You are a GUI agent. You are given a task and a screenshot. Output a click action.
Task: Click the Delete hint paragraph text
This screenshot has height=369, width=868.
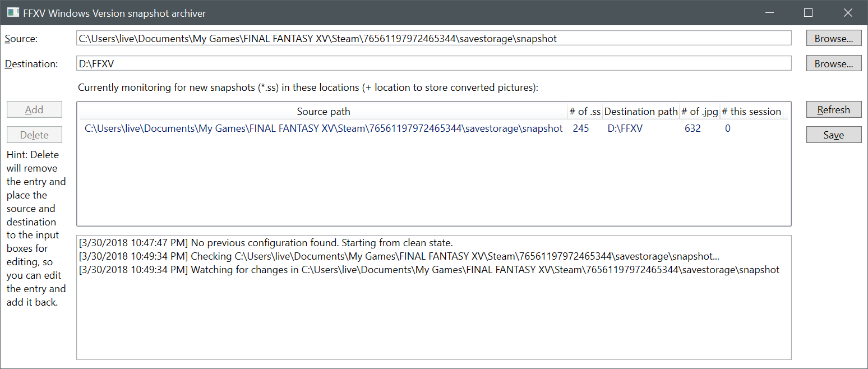(36, 228)
